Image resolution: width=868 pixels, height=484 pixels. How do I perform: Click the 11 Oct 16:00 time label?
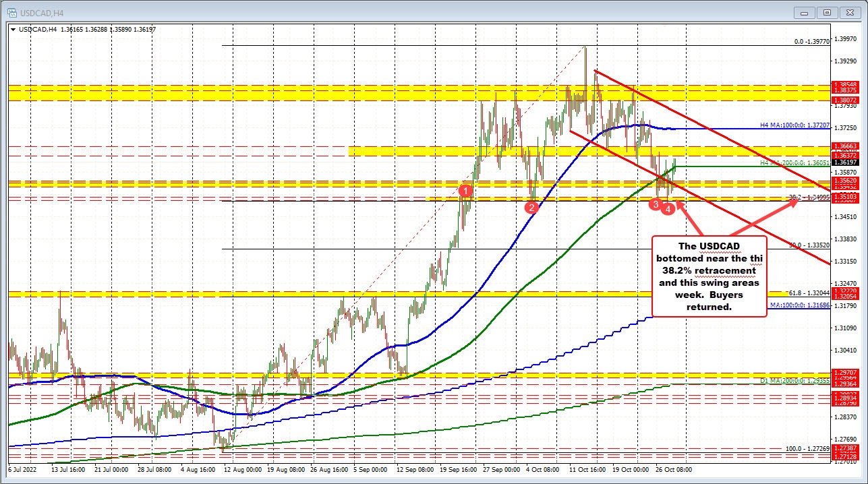click(x=586, y=468)
